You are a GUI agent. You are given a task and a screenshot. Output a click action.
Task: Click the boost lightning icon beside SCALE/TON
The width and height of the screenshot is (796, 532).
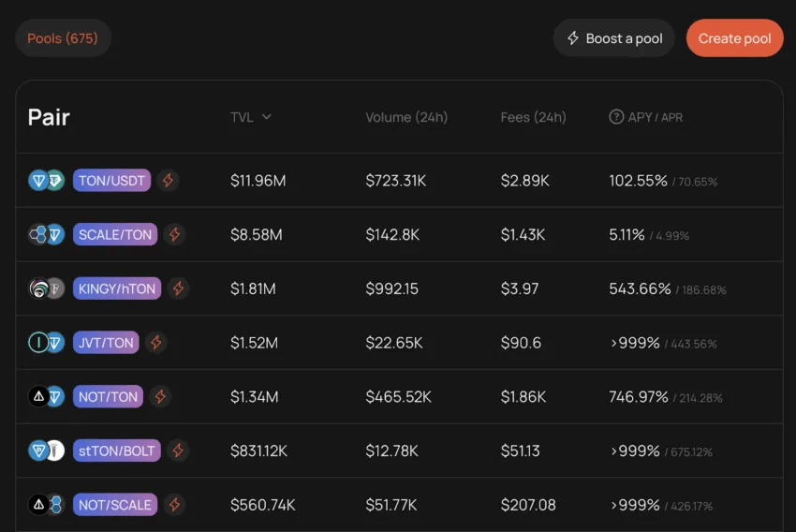(174, 234)
